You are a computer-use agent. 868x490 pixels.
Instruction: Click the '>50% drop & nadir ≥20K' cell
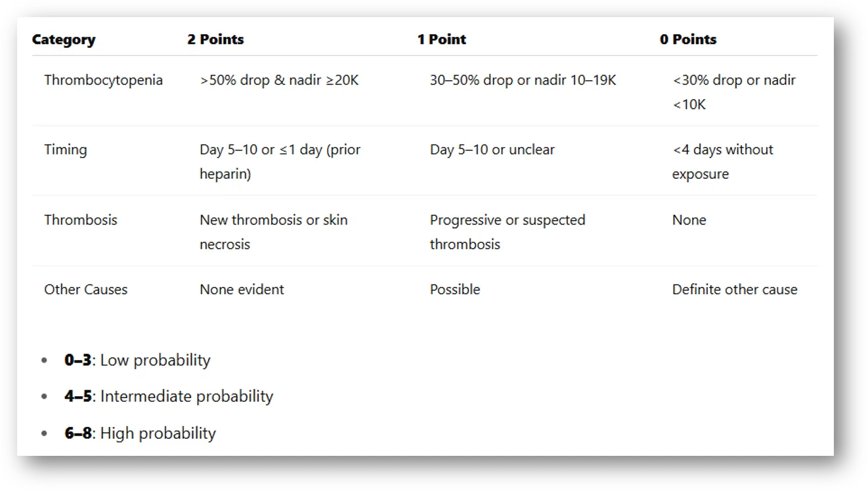pyautogui.click(x=279, y=80)
